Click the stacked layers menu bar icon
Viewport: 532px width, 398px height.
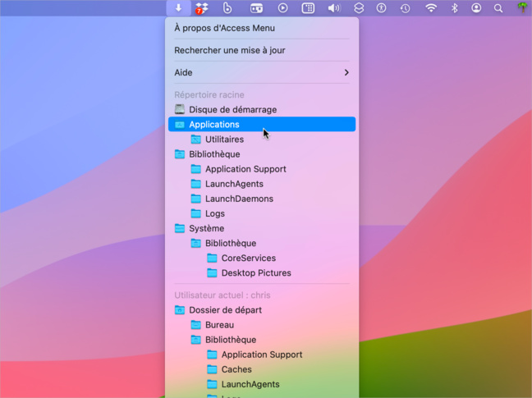pyautogui.click(x=359, y=8)
